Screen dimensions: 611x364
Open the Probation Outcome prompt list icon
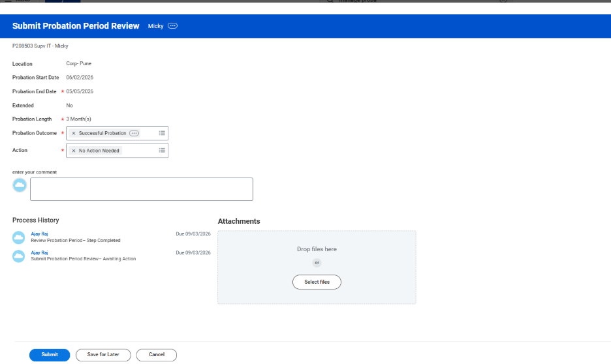pyautogui.click(x=162, y=133)
